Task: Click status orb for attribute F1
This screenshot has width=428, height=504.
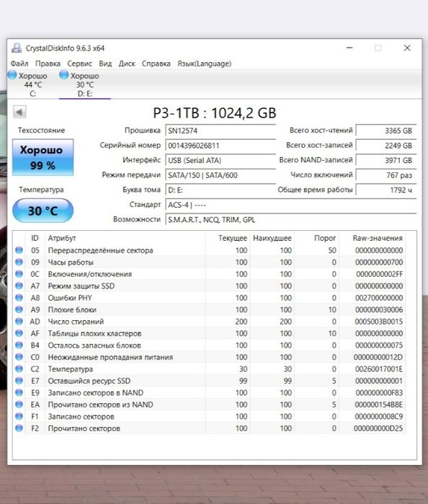Action: pos(19,416)
